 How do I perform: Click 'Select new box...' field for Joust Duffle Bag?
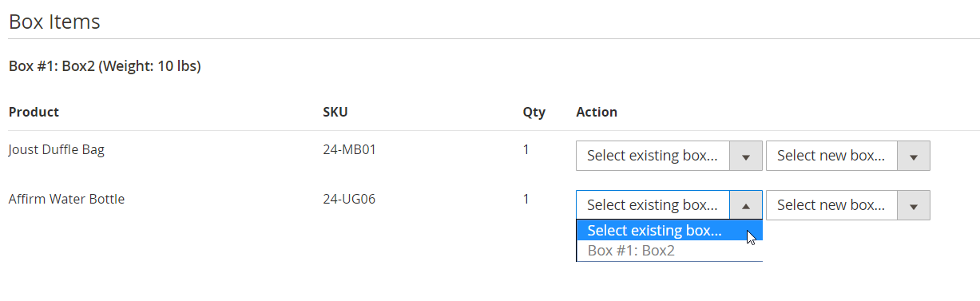848,156
